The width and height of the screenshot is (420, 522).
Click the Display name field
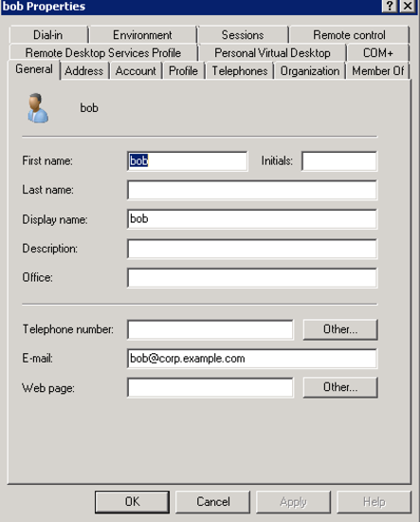(252, 219)
